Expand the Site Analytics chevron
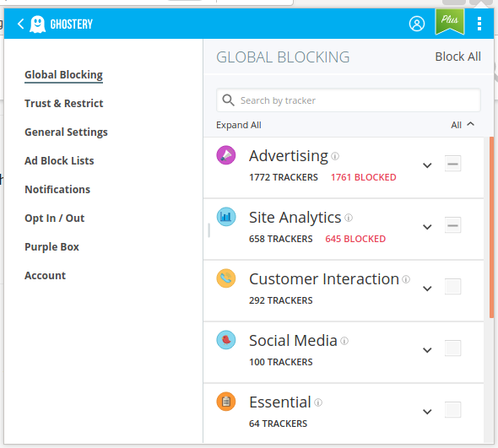498x448 pixels. click(x=427, y=227)
